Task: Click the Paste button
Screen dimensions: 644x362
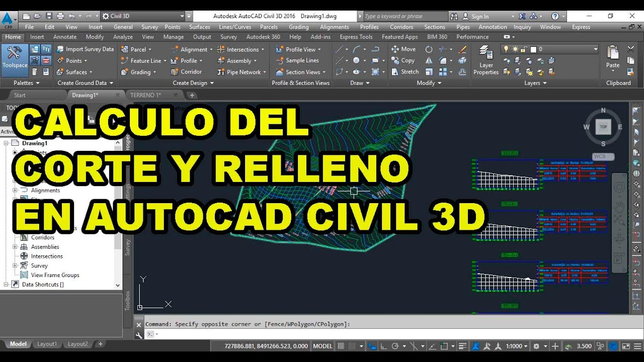Action: pos(613,57)
